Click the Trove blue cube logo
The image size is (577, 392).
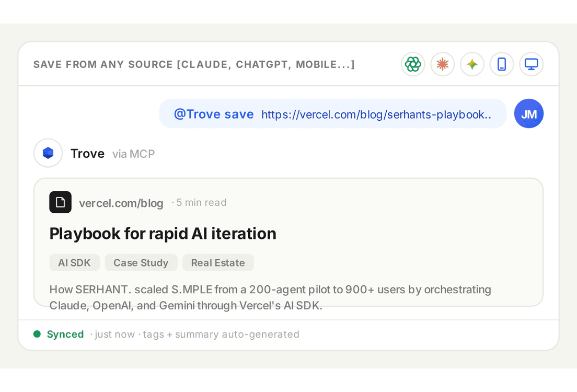[48, 153]
